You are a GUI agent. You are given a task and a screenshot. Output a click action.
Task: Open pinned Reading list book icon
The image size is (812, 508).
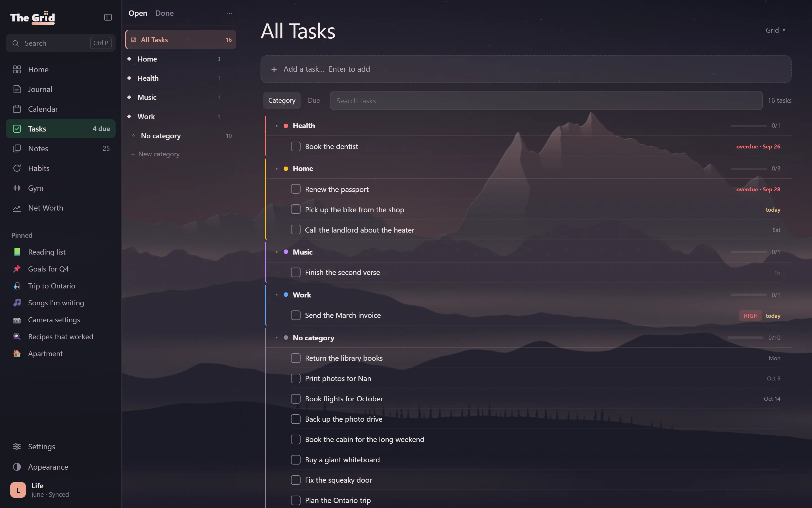tap(17, 252)
